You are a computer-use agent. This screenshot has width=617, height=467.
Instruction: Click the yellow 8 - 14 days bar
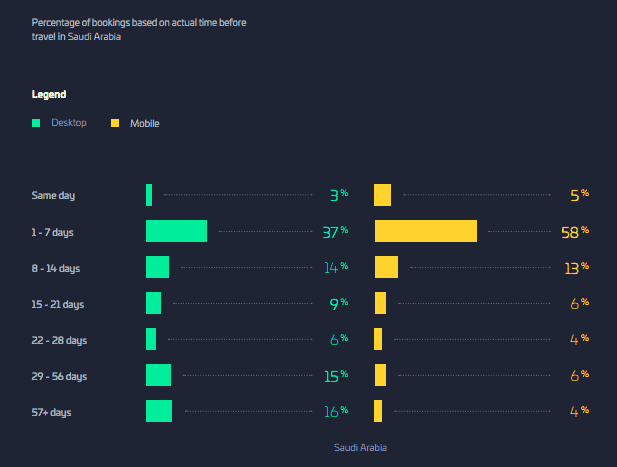[386, 267]
